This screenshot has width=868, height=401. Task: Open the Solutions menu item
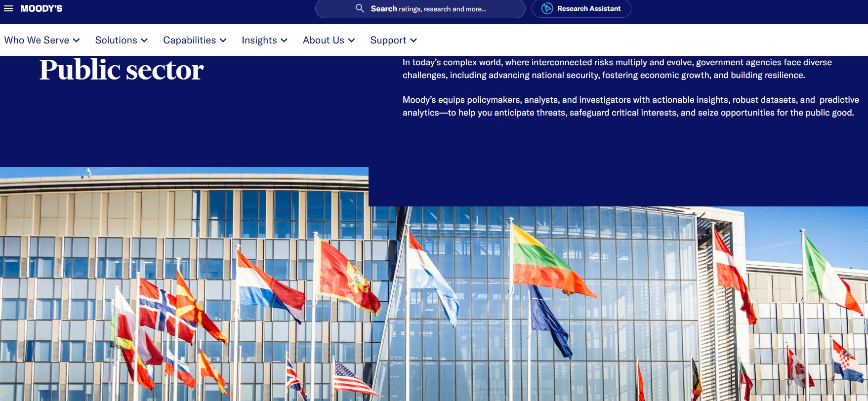click(116, 40)
